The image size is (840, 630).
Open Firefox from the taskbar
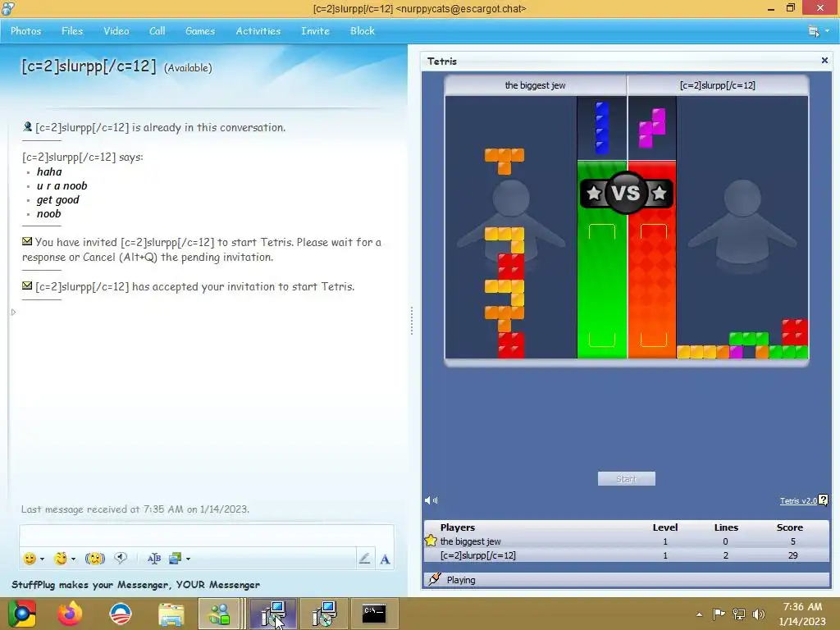click(71, 614)
